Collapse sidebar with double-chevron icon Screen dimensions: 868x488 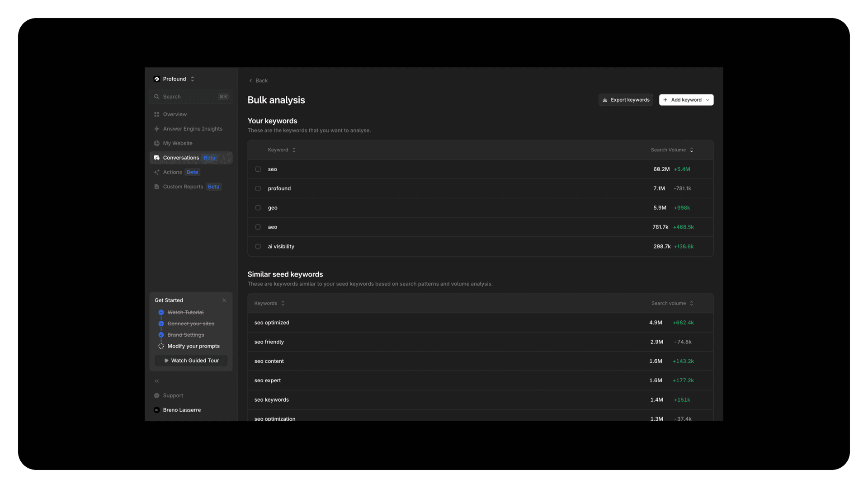[156, 381]
